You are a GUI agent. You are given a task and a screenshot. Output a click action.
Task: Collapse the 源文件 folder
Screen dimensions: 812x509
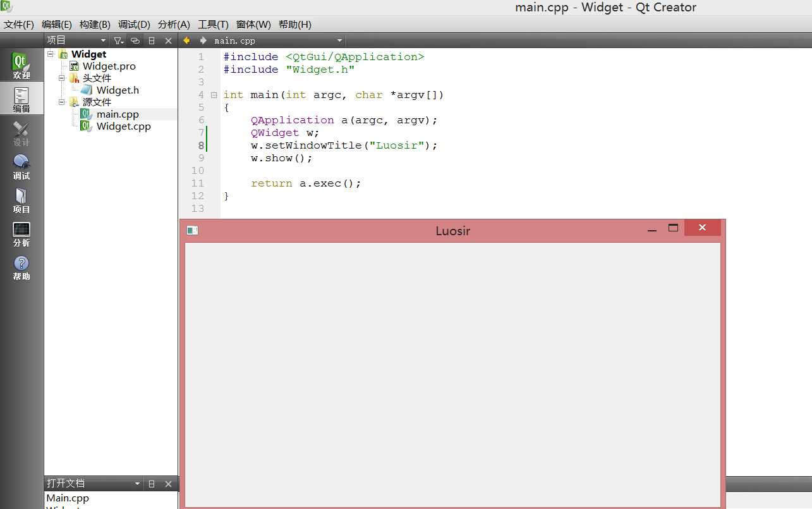point(62,102)
